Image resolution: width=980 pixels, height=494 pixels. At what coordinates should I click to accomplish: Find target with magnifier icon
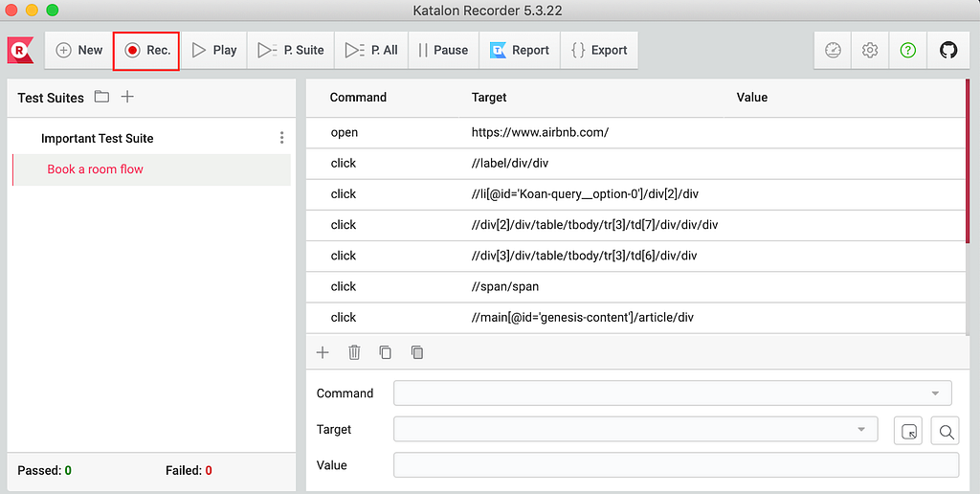(x=945, y=431)
